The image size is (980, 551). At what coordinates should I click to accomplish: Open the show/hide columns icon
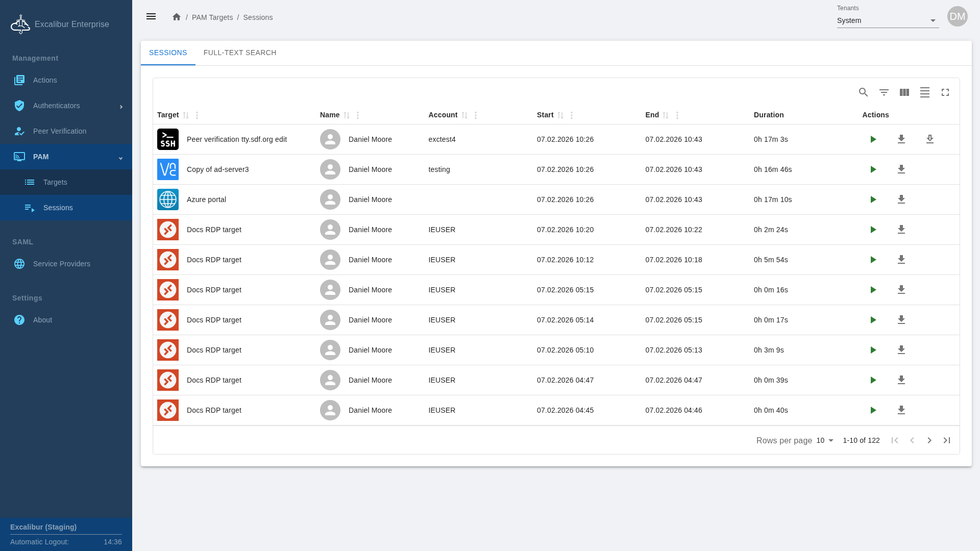tap(904, 92)
